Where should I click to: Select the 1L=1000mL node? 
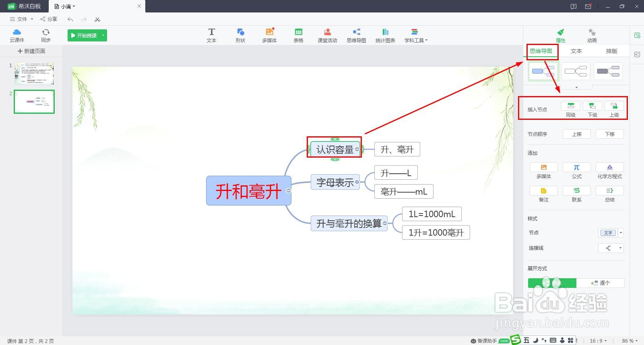[x=432, y=214]
